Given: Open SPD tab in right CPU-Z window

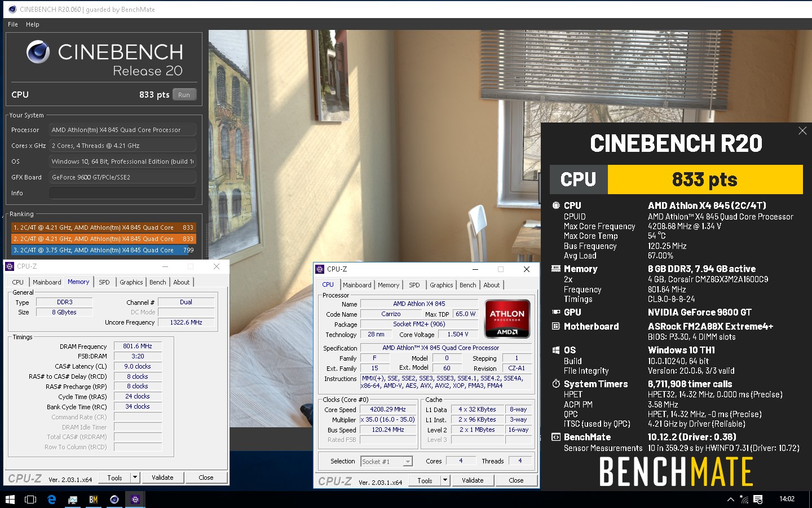Looking at the screenshot, I should coord(414,285).
